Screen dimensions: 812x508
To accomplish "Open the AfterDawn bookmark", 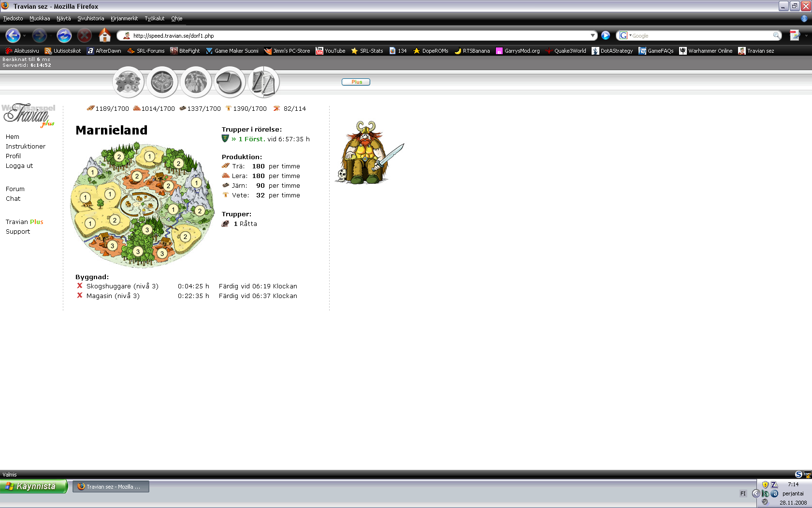I will pyautogui.click(x=104, y=51).
